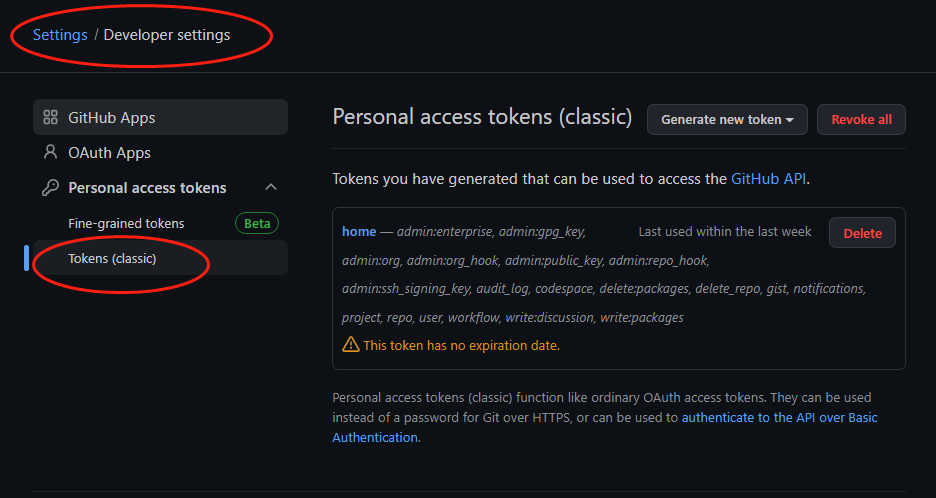Follow the GitHub API link
The height and width of the screenshot is (498, 936).
pos(769,179)
